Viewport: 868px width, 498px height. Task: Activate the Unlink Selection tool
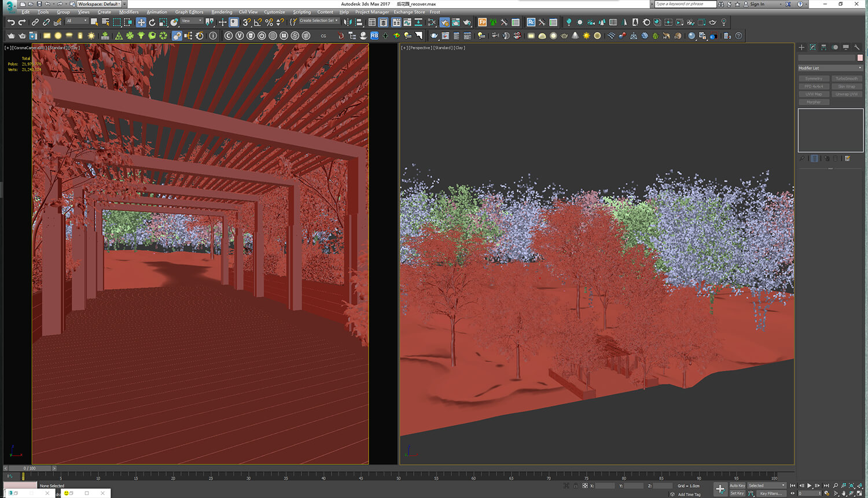(46, 22)
